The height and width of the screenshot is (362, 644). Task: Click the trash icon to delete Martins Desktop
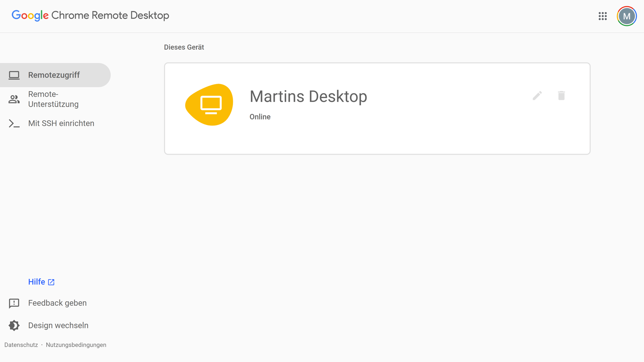[x=561, y=96]
